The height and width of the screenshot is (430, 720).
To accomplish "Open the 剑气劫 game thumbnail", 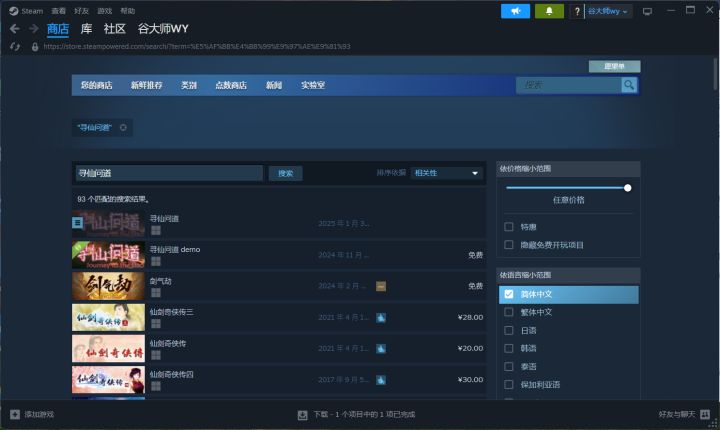I will [x=108, y=286].
